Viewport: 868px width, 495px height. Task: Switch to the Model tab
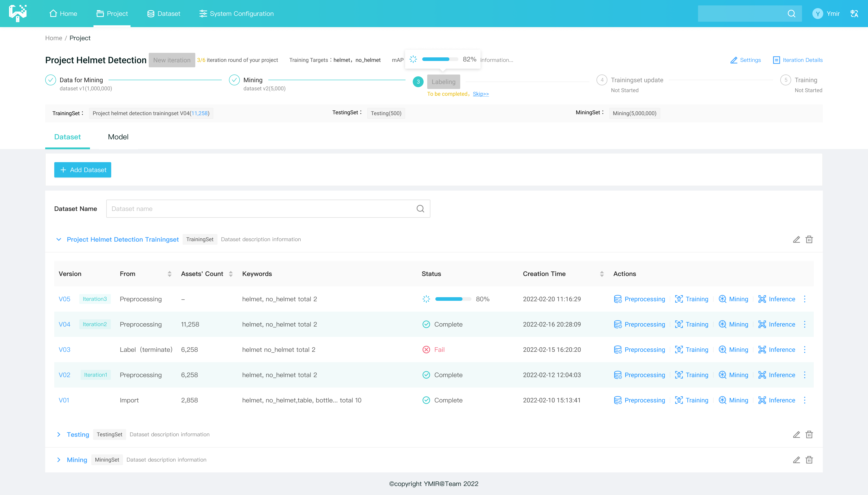(118, 137)
